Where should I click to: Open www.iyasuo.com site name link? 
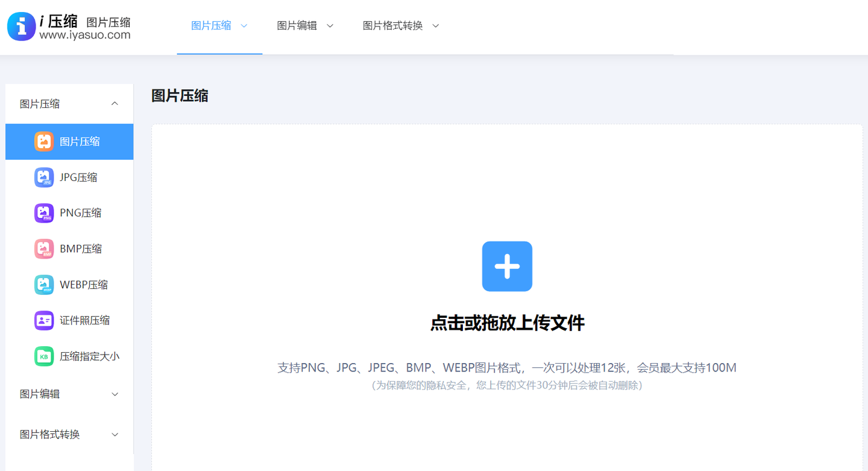click(84, 34)
